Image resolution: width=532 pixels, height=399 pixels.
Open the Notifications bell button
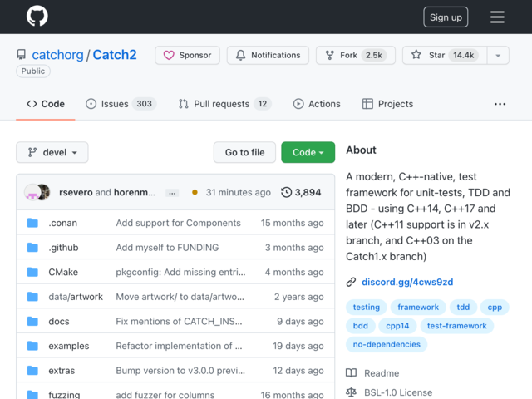pyautogui.click(x=268, y=55)
